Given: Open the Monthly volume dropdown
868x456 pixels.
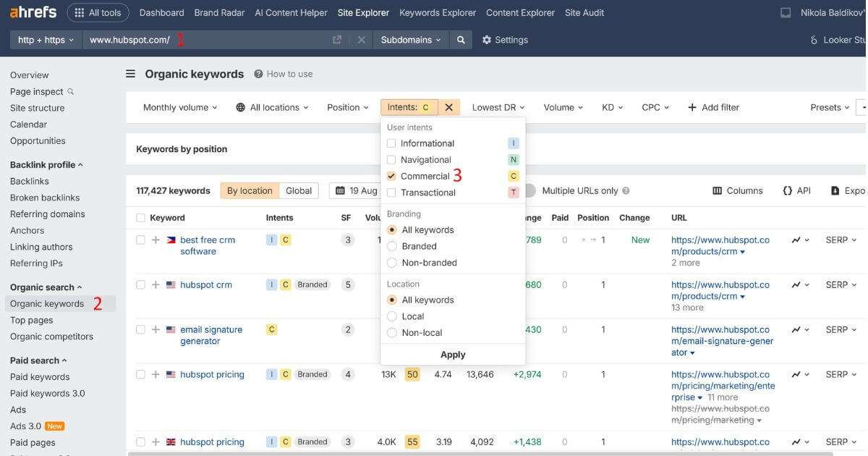Looking at the screenshot, I should tap(178, 106).
